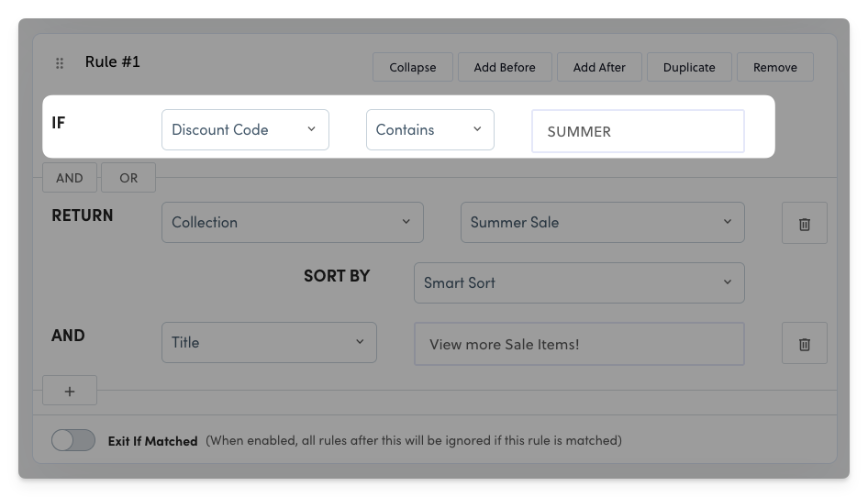Delete the Collection return row via trash icon
This screenshot has width=868, height=497.
[805, 223]
